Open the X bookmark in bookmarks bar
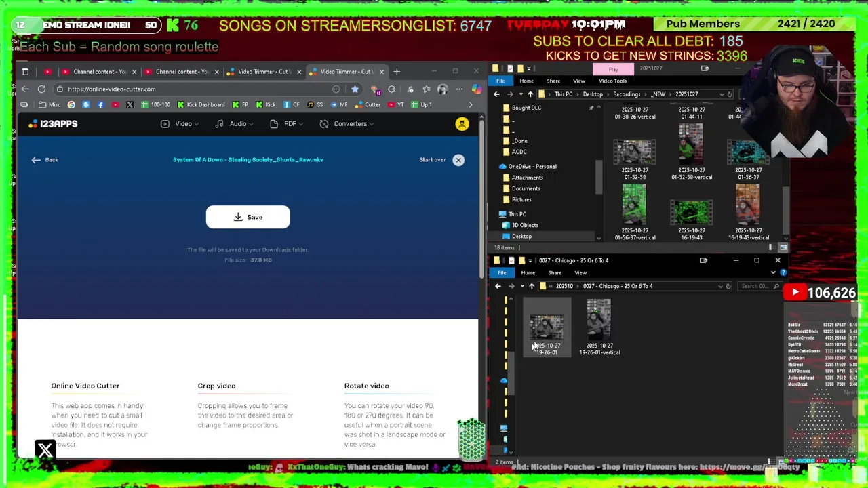Screen dimensions: 868x488 pos(130,105)
